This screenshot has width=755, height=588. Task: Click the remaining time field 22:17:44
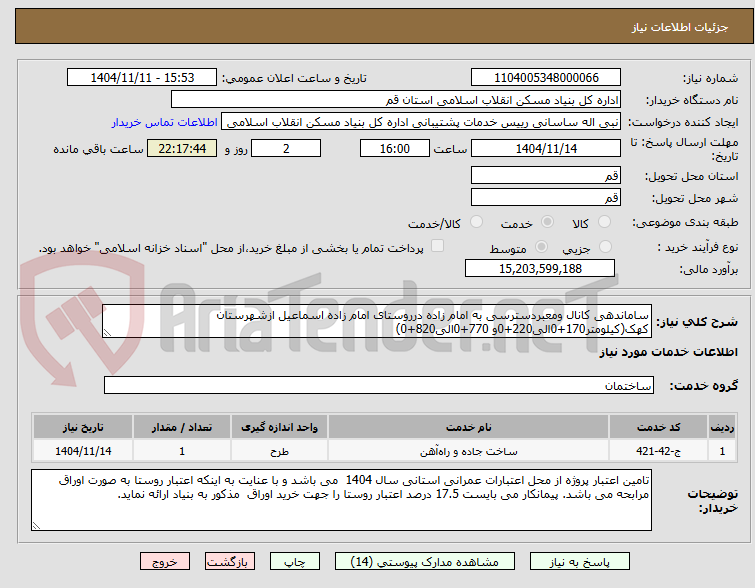(x=182, y=148)
